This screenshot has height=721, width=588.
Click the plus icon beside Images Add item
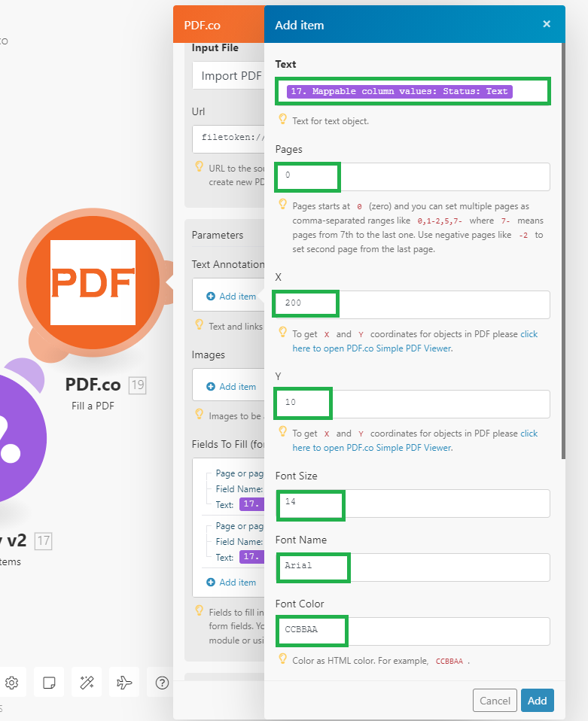211,387
